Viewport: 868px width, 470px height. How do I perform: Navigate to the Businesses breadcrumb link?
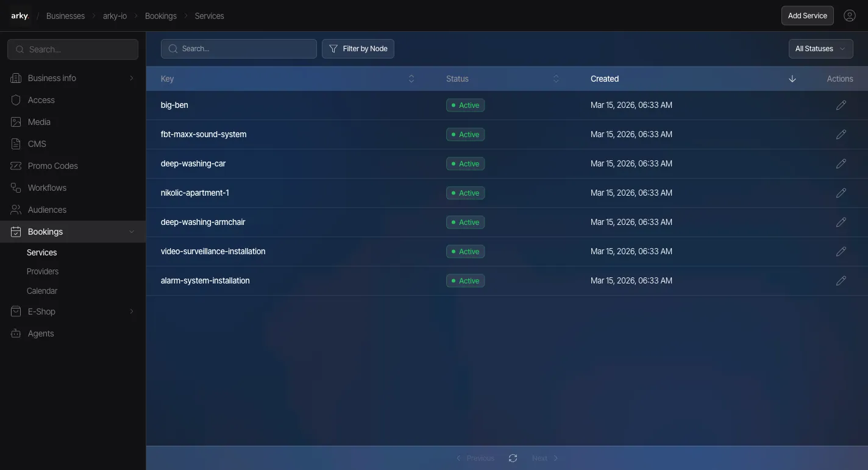[x=65, y=16]
